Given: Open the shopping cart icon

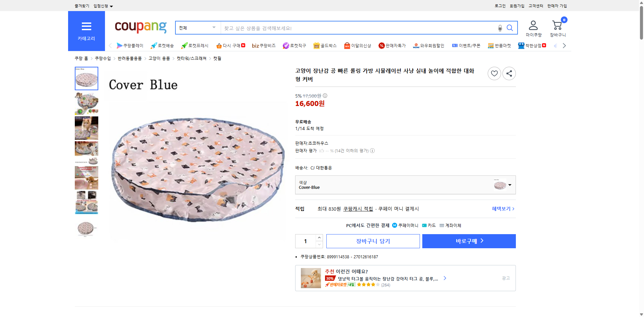Looking at the screenshot, I should 557,24.
